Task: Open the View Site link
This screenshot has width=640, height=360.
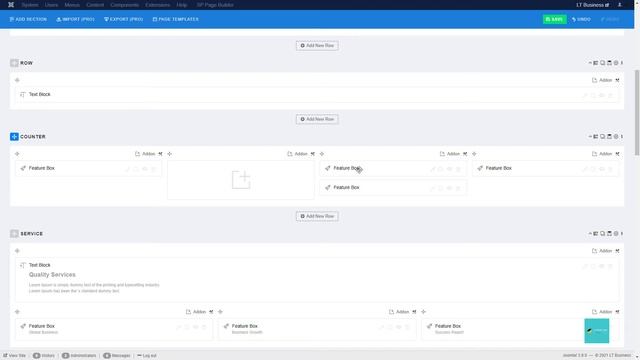Action: point(14,356)
